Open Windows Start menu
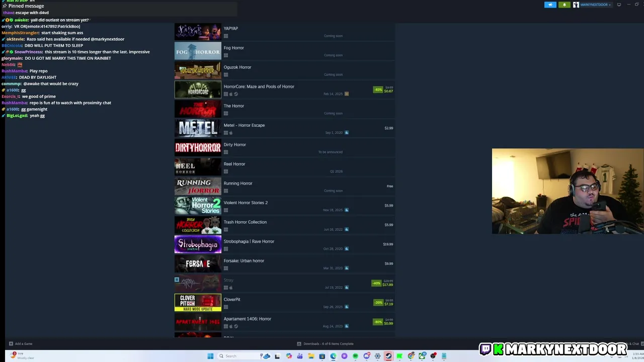 210,356
